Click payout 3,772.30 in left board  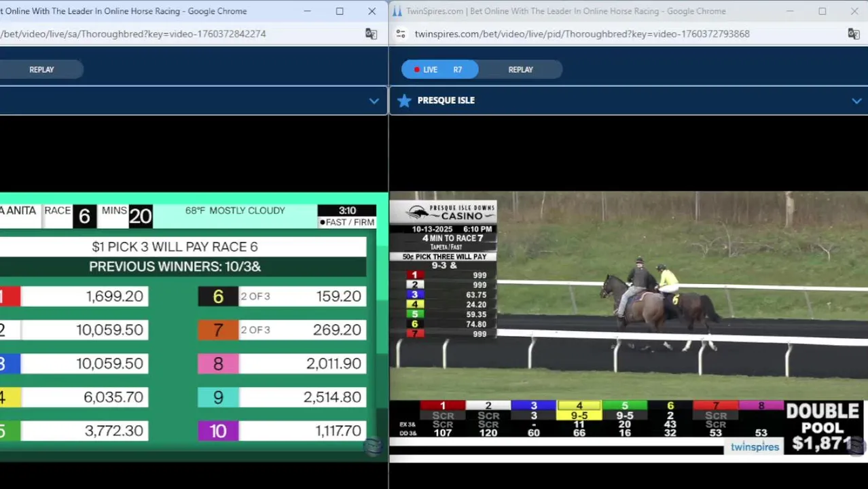click(113, 431)
